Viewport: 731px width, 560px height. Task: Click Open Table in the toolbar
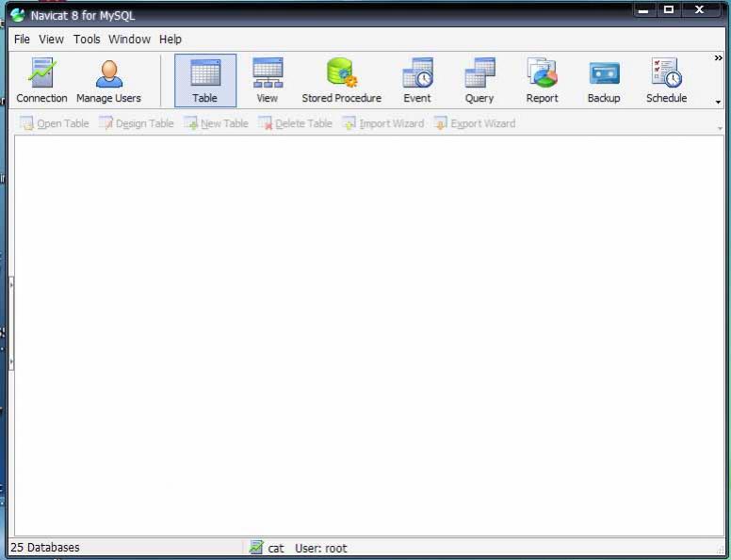[x=54, y=123]
